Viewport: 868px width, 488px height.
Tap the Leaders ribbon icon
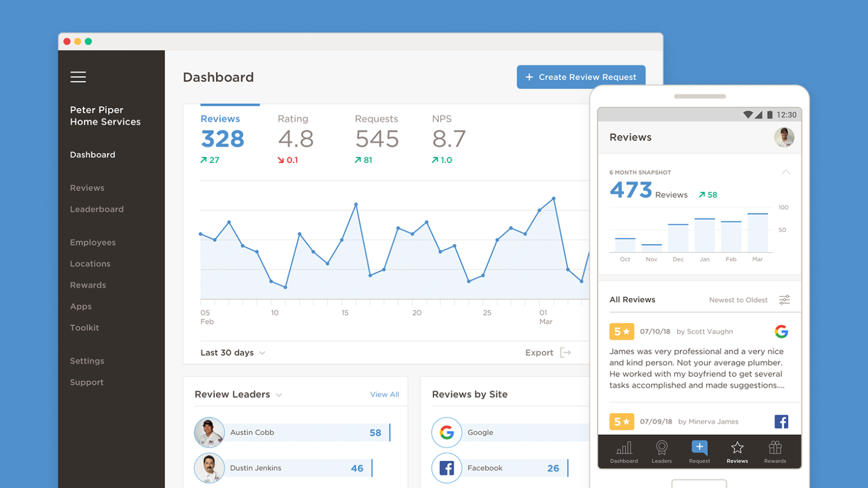[662, 448]
